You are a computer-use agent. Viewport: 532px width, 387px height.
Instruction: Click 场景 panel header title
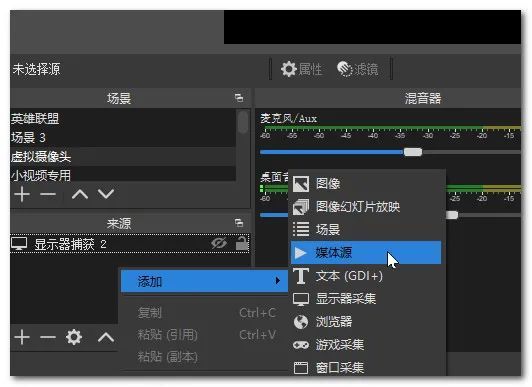pyautogui.click(x=119, y=98)
